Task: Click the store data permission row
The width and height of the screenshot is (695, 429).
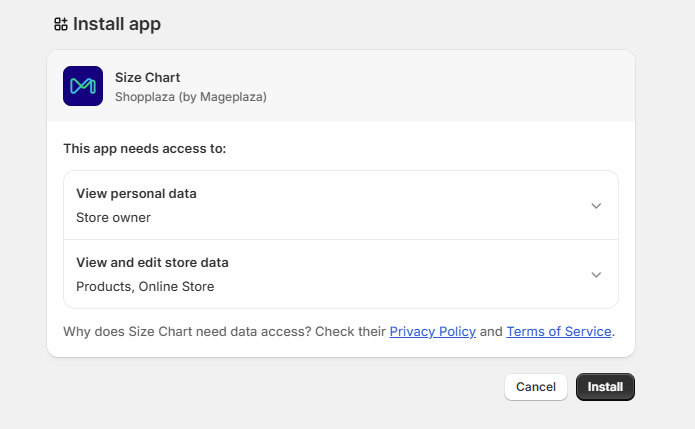Action: pos(341,274)
